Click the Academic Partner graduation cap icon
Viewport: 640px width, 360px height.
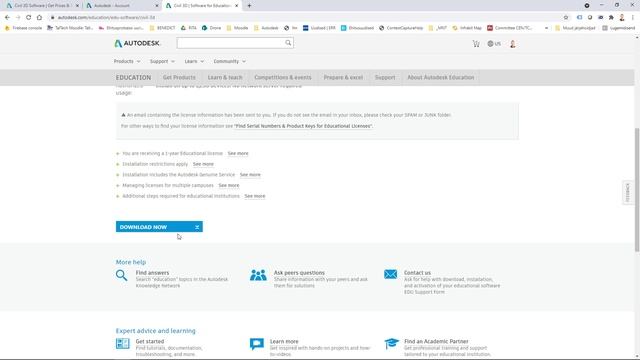[391, 343]
